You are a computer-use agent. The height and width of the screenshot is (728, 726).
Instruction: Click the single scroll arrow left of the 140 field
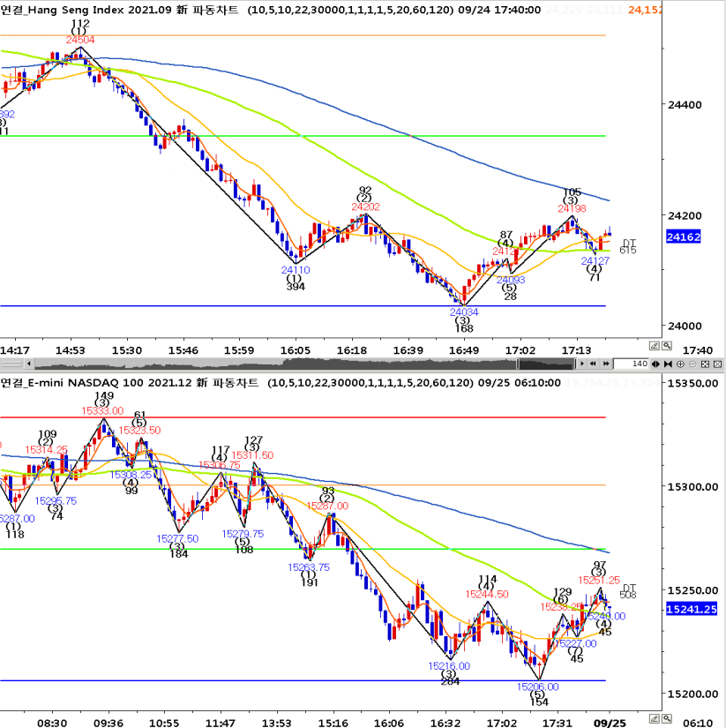582,364
